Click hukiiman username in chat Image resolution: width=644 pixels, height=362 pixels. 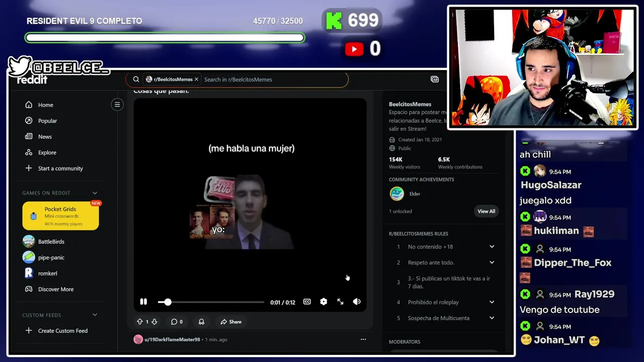click(x=556, y=231)
